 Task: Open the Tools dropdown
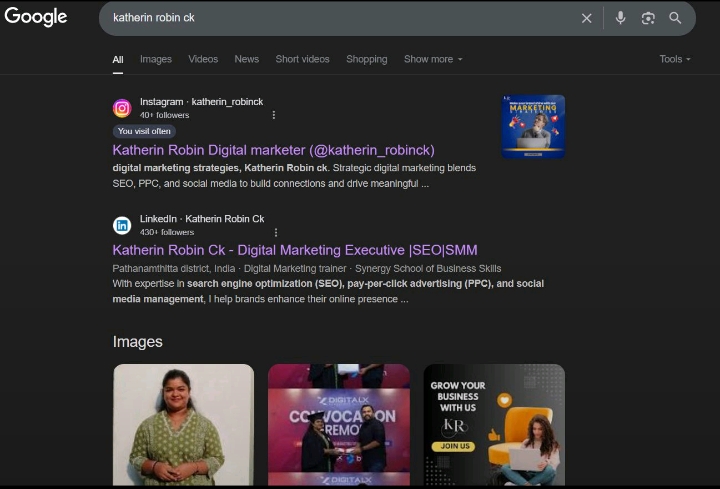(675, 59)
